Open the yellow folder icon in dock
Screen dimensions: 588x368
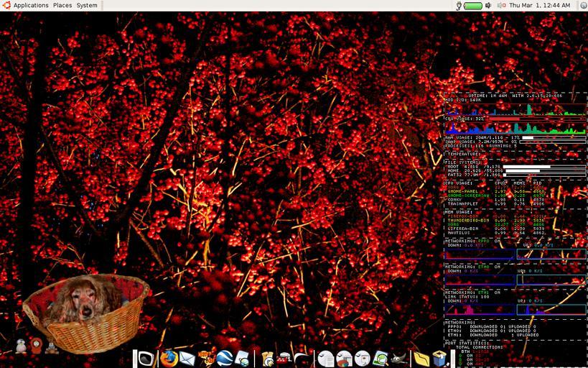421,358
